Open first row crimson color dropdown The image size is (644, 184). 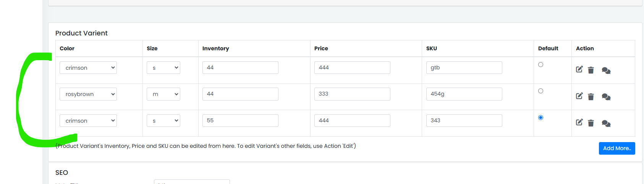88,68
